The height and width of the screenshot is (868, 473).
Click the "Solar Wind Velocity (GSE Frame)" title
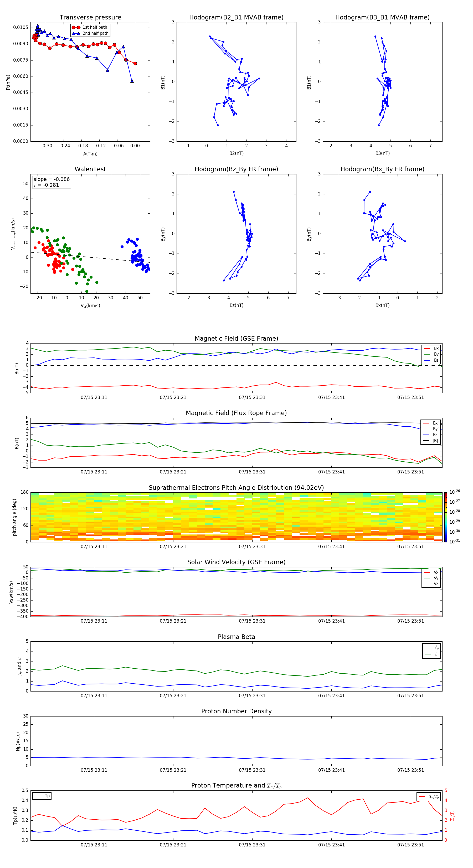click(x=236, y=562)
